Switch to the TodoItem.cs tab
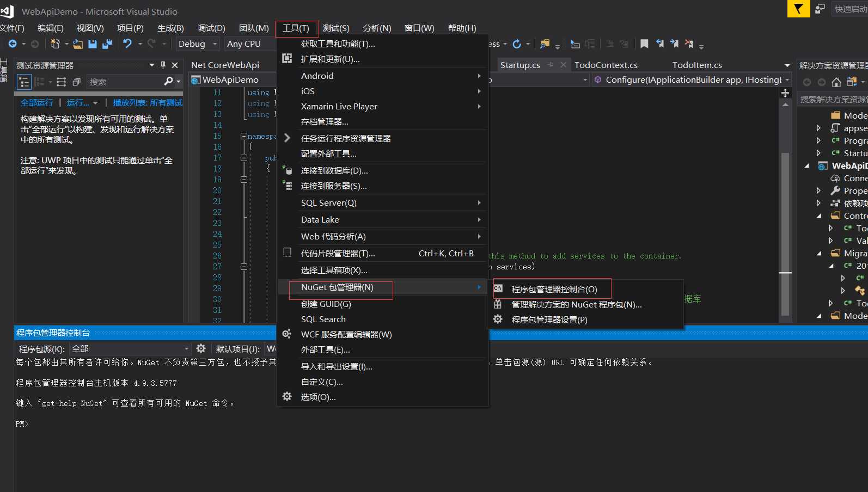 697,65
